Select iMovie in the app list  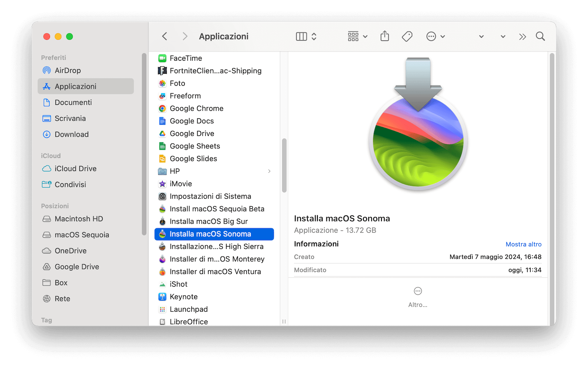(x=214, y=184)
